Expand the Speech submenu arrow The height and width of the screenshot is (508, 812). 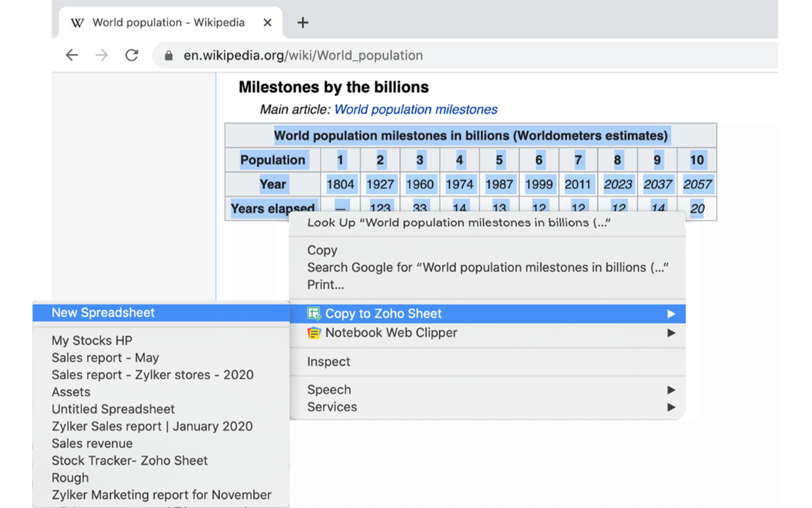point(671,390)
